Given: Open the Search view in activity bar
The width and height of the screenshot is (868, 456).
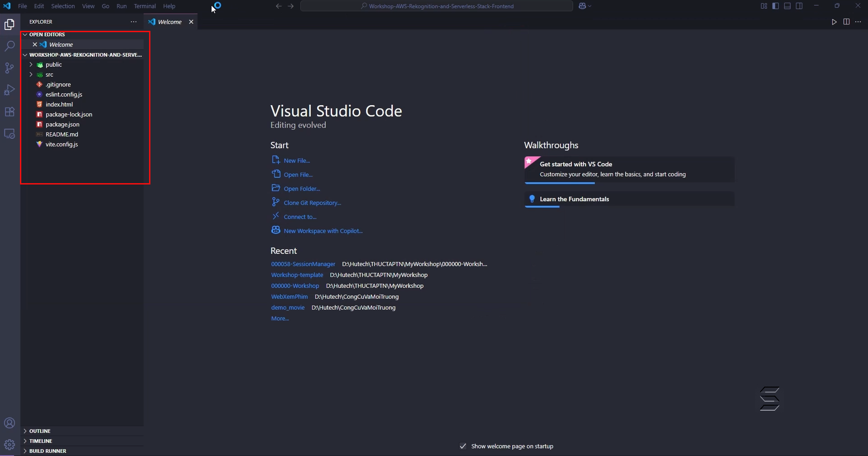Looking at the screenshot, I should click(10, 46).
